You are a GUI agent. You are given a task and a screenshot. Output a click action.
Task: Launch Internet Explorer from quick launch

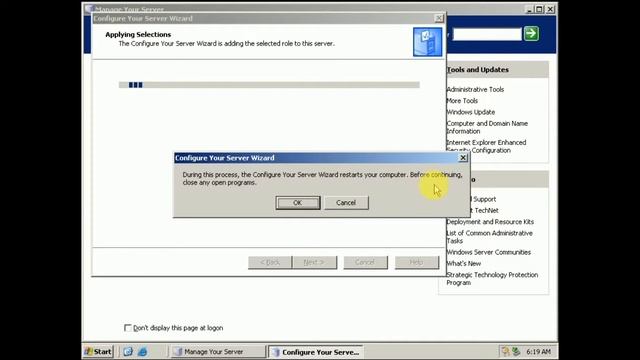coord(142,352)
